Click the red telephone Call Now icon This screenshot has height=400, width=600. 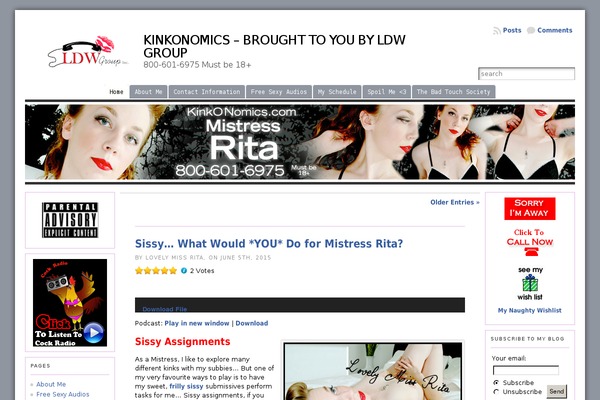531,252
